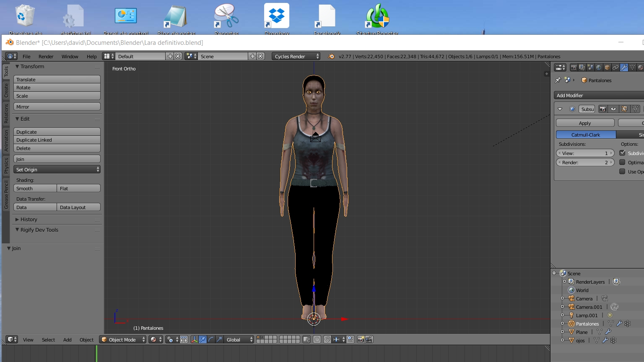Click the Subsu modifier name field
The image size is (644, 362).
tap(587, 109)
